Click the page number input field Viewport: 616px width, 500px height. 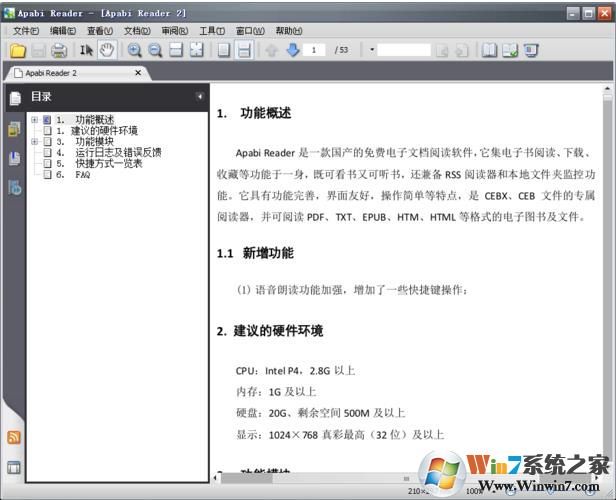pyautogui.click(x=314, y=50)
